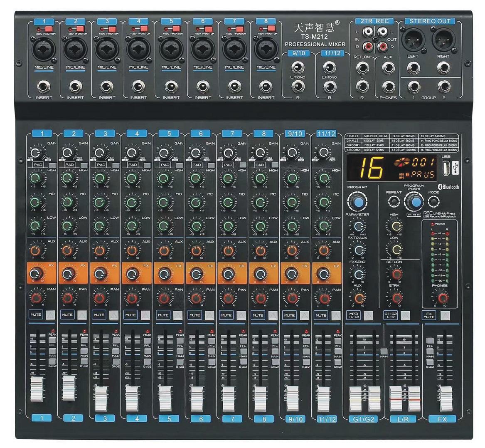Click the PHONES volume knob

coord(443,297)
